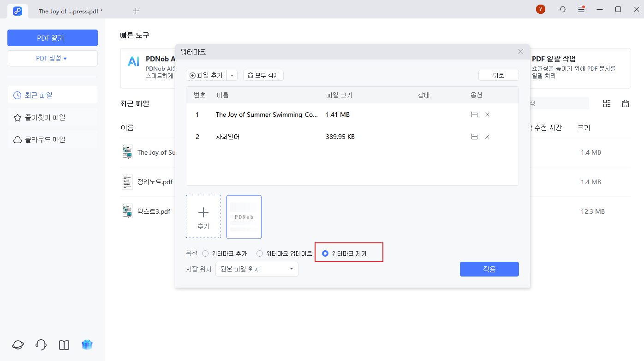Go back using the 뒤로 button
644x361 pixels.
click(498, 75)
